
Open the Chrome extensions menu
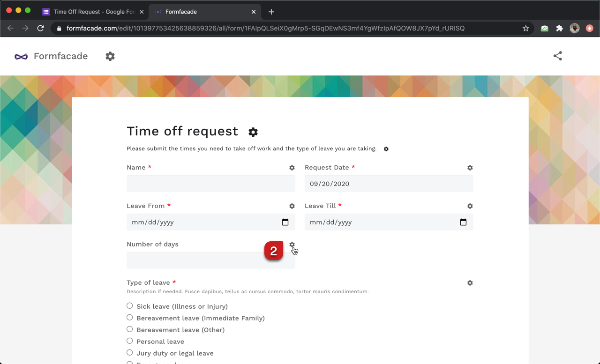[x=559, y=28]
